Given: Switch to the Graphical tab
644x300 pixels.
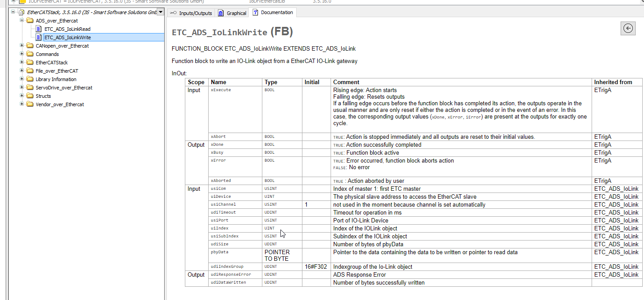Looking at the screenshot, I should click(232, 13).
